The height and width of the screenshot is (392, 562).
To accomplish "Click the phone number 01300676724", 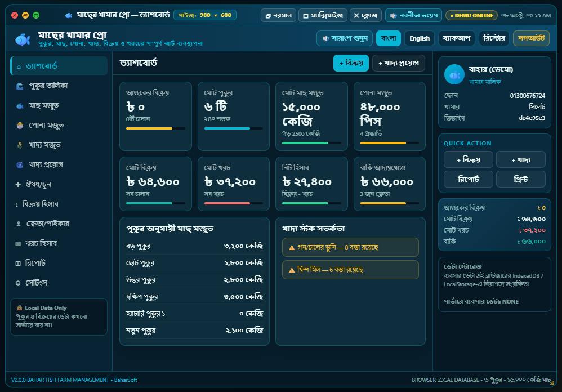I will point(528,96).
